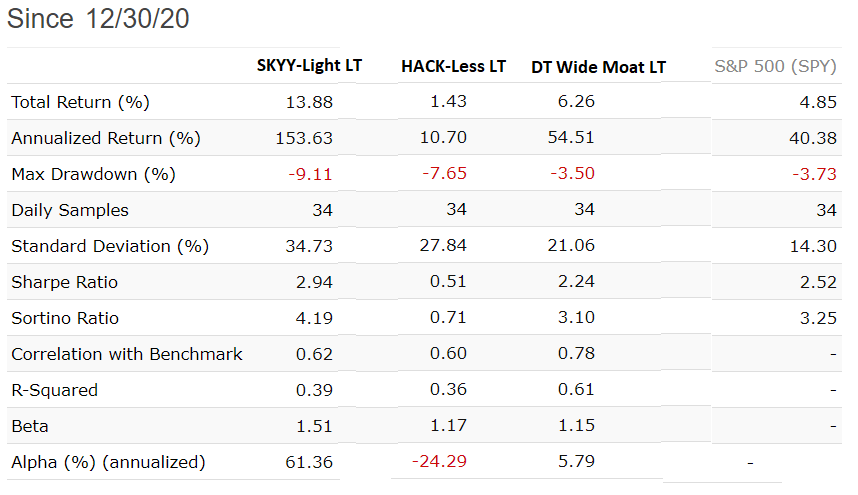Click the -9.11 max drawdown value
This screenshot has width=858, height=495.
pos(312,174)
